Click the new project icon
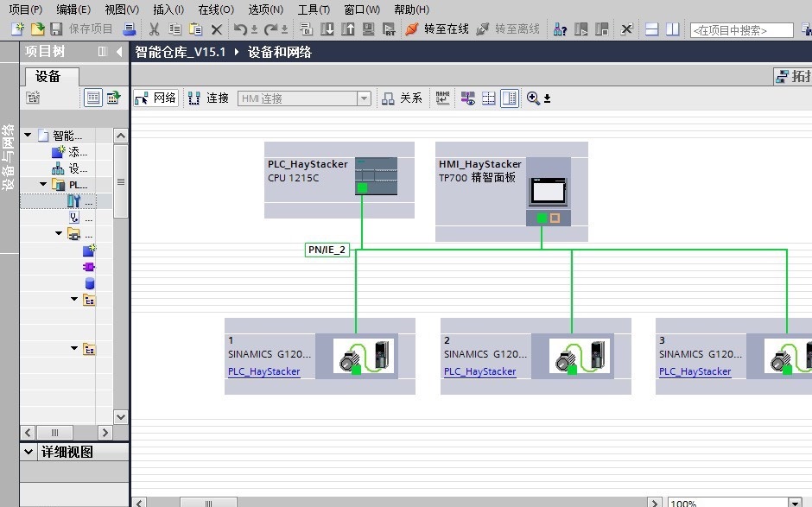 [17, 29]
